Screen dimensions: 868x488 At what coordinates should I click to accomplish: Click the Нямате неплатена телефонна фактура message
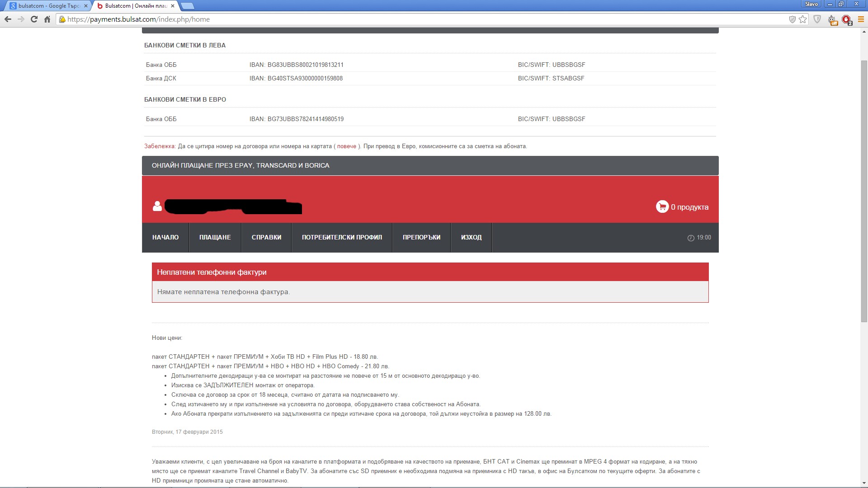(x=223, y=292)
